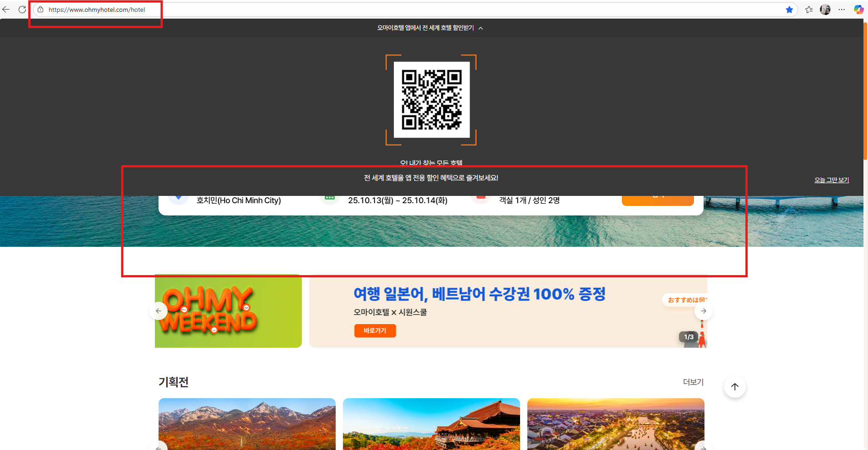Open the autumn mountain 기획전 thumbnail
The image size is (868, 450).
click(x=247, y=424)
